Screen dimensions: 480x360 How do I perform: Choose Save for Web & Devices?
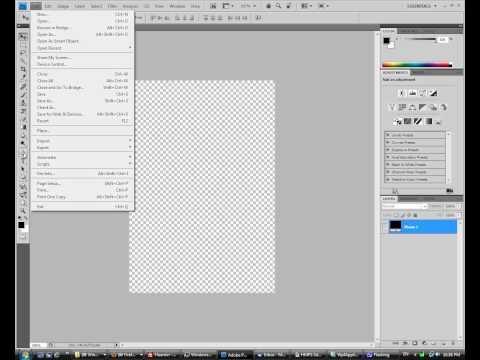coord(83,114)
